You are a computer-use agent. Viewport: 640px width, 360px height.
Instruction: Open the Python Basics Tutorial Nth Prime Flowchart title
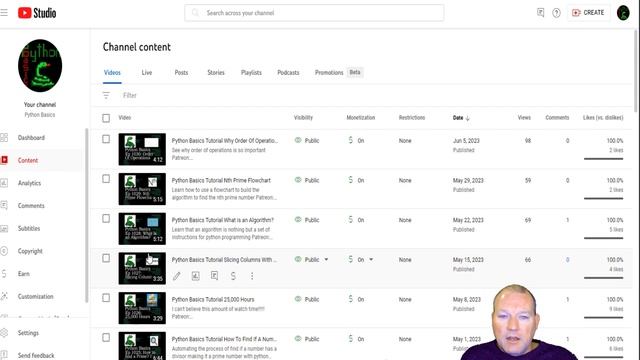221,180
